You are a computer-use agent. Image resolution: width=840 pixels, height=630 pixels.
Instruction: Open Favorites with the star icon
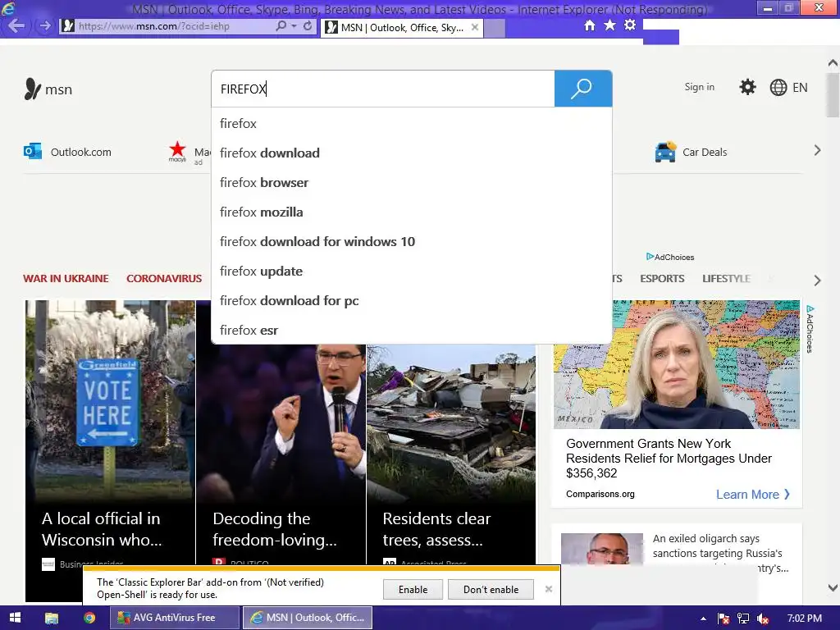pyautogui.click(x=609, y=25)
